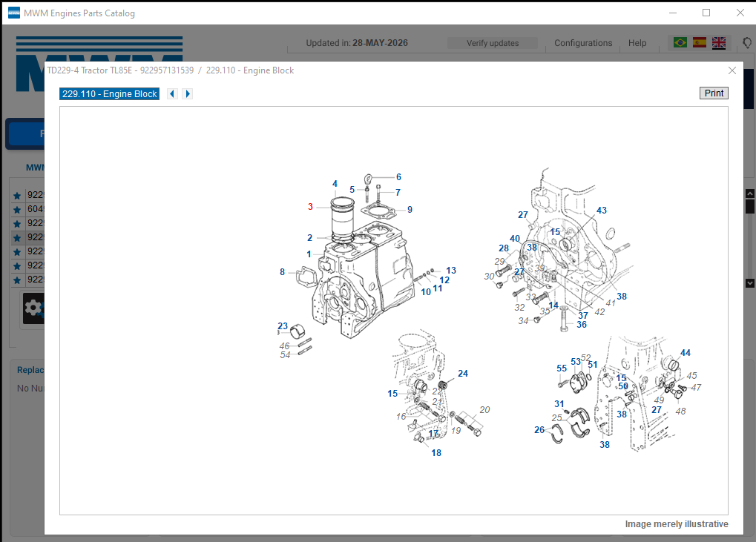Click the Verify updates button
The image size is (756, 542).
(493, 43)
